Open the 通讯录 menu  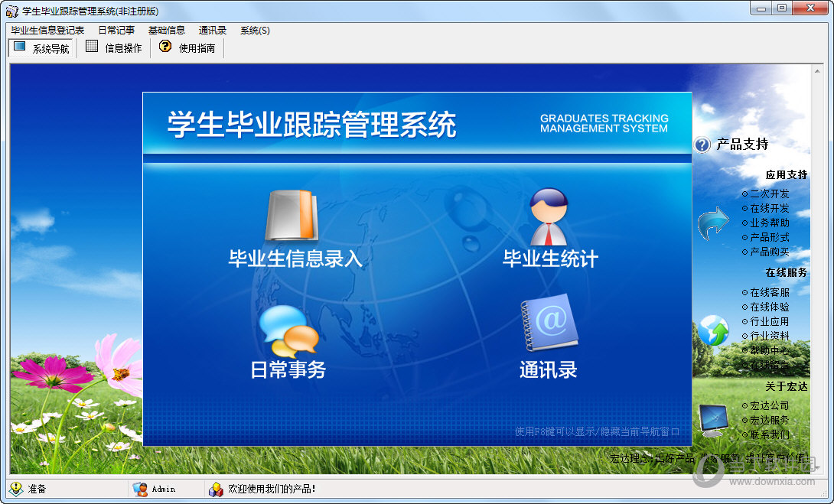click(212, 31)
